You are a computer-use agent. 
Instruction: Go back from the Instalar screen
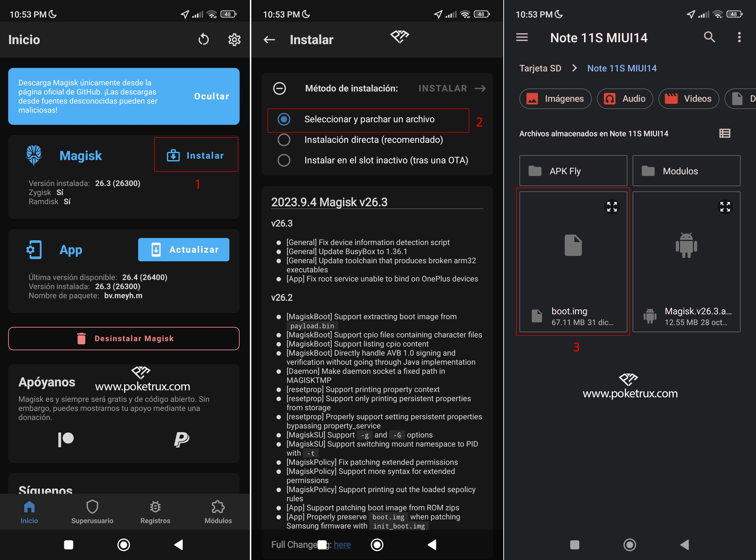(269, 40)
